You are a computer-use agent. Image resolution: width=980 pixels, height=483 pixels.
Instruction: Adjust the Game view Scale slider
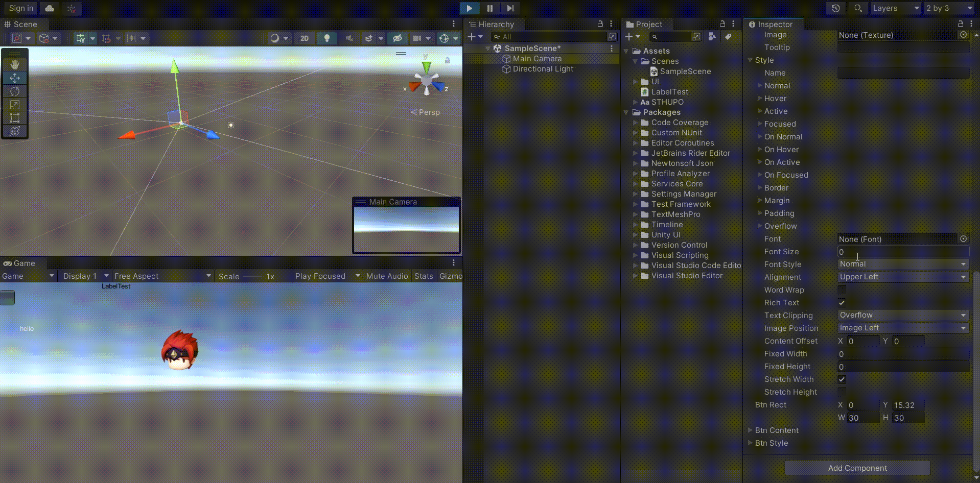[252, 276]
